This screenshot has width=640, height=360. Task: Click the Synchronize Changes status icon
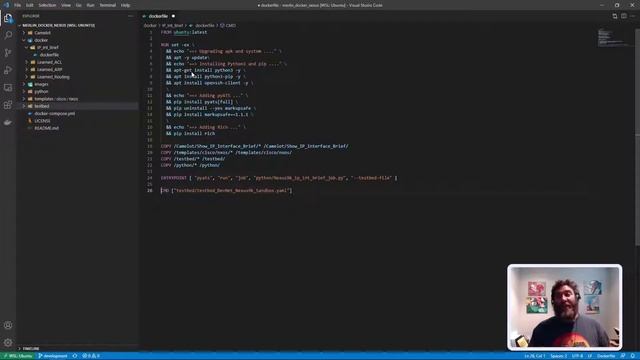tap(75, 356)
